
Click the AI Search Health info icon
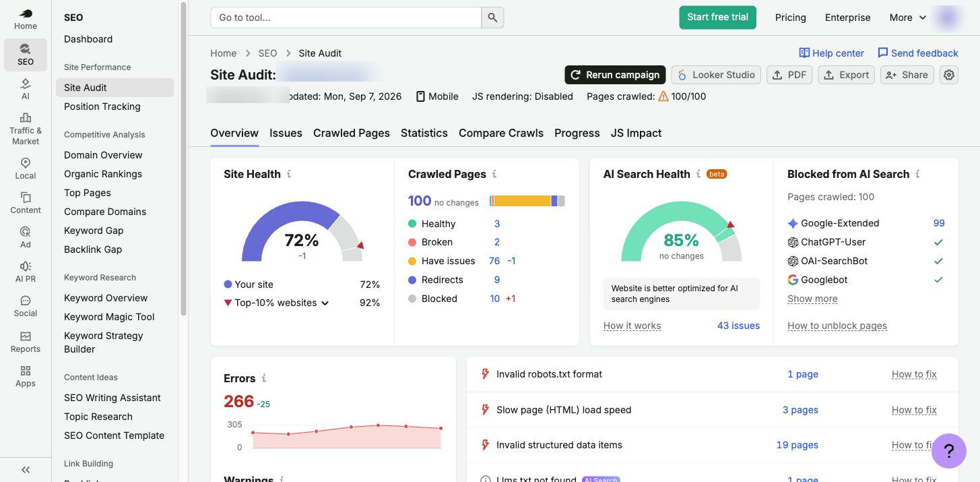click(698, 174)
